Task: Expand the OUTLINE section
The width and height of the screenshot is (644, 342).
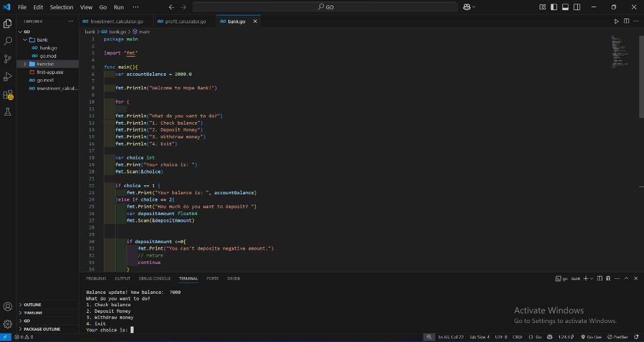Action: pos(32,304)
